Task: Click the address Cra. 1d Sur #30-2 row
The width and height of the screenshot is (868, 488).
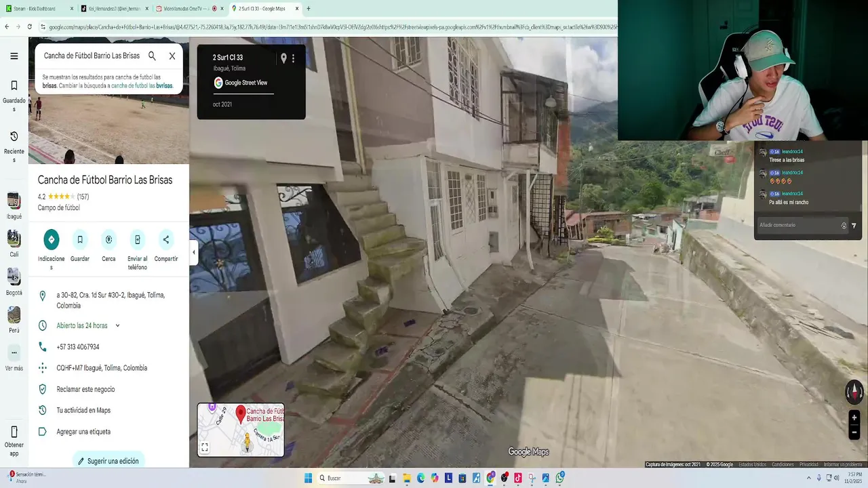Action: click(108, 300)
